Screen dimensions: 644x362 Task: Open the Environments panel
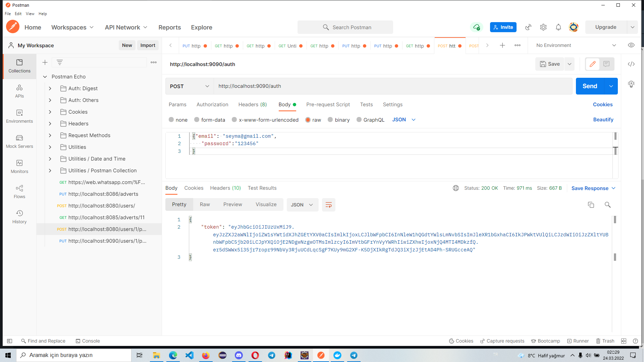[19, 116]
